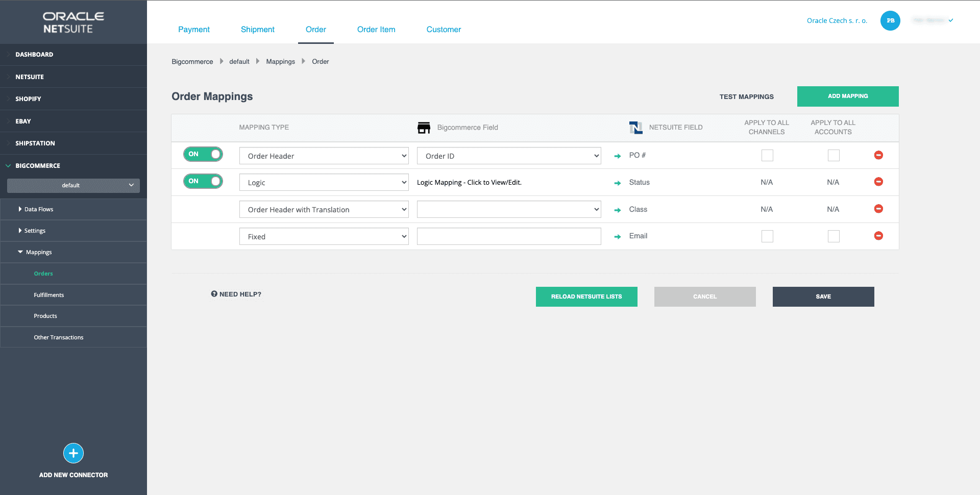Open the Fixed mapping type dropdown

pyautogui.click(x=324, y=236)
